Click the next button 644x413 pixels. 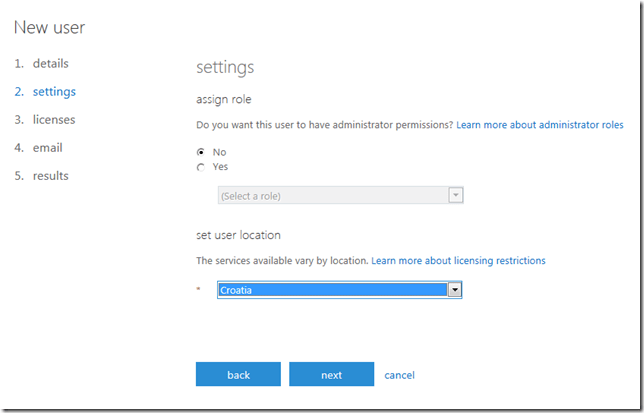point(331,375)
